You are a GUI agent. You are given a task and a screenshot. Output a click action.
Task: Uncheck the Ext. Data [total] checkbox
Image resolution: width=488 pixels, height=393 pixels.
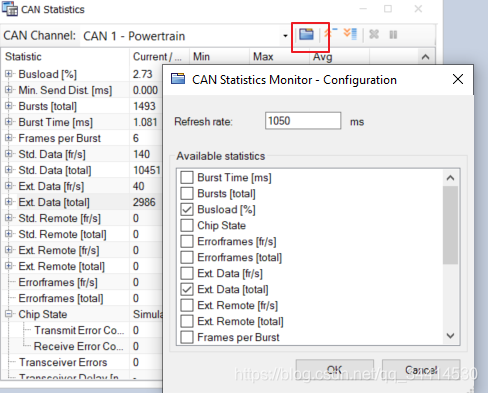[187, 289]
